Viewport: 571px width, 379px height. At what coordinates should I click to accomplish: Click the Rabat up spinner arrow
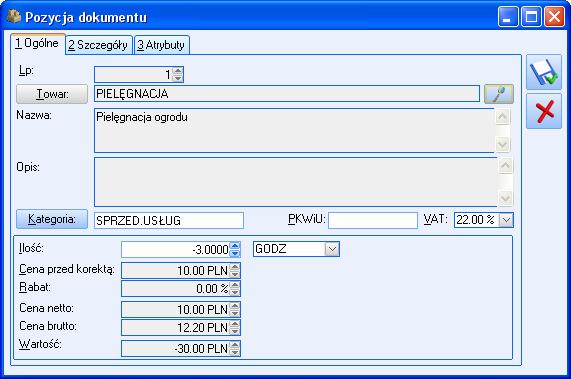coord(235,285)
